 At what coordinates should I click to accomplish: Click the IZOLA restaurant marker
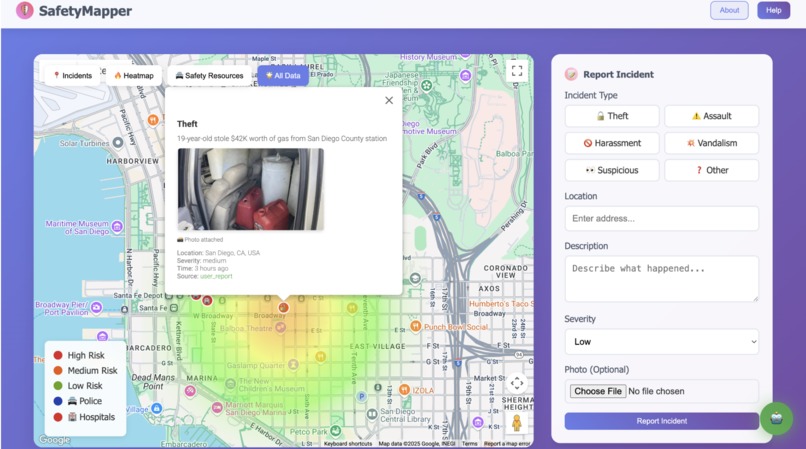click(x=404, y=390)
